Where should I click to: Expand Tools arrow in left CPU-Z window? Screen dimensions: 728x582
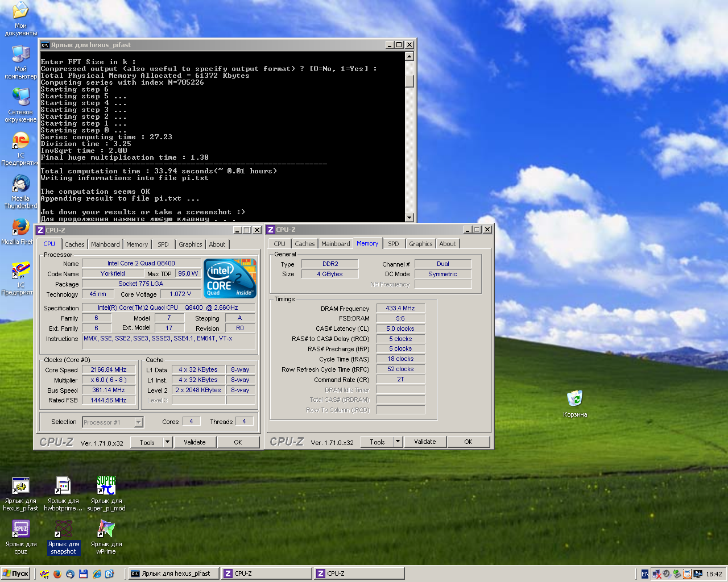click(x=168, y=442)
